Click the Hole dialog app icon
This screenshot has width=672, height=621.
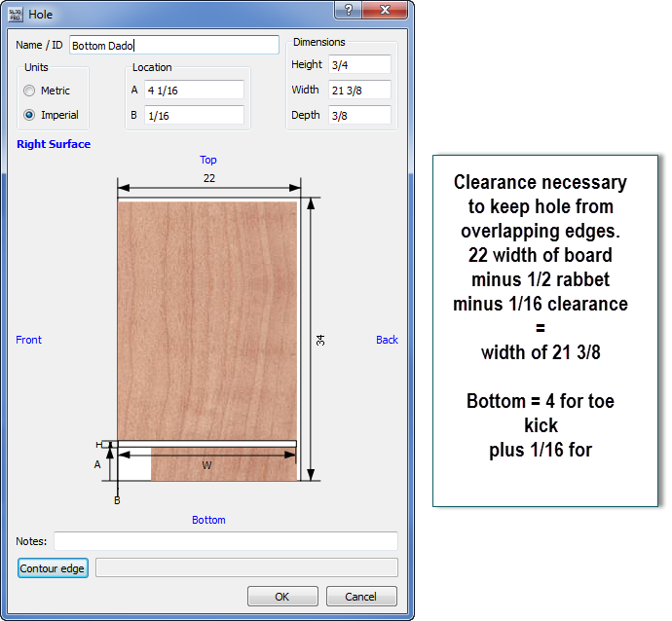pos(15,15)
